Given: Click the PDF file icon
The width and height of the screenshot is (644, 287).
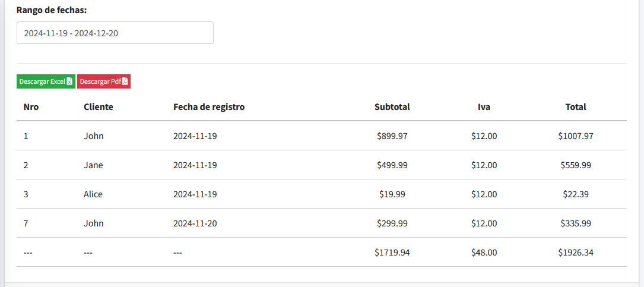Looking at the screenshot, I should pos(125,81).
